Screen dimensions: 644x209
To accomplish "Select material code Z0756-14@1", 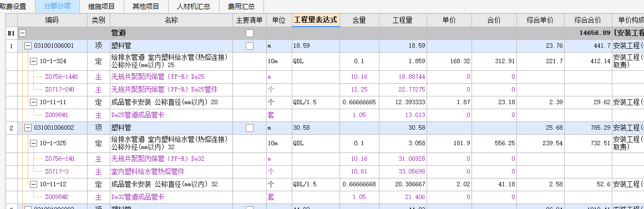I will tap(62, 77).
